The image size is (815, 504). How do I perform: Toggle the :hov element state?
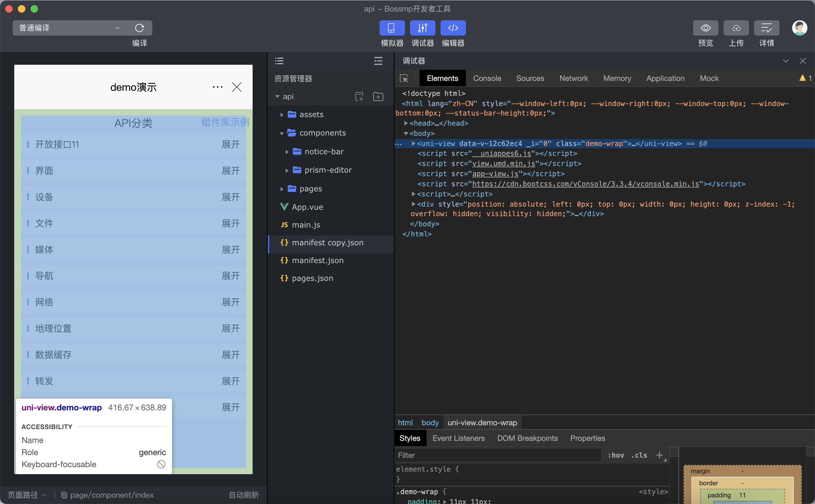point(616,455)
